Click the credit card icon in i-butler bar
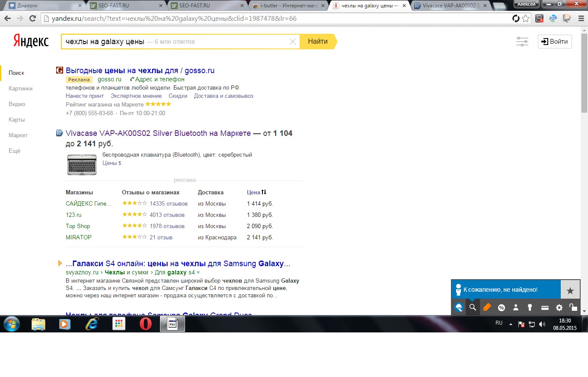The height and width of the screenshot is (377, 588). [545, 307]
